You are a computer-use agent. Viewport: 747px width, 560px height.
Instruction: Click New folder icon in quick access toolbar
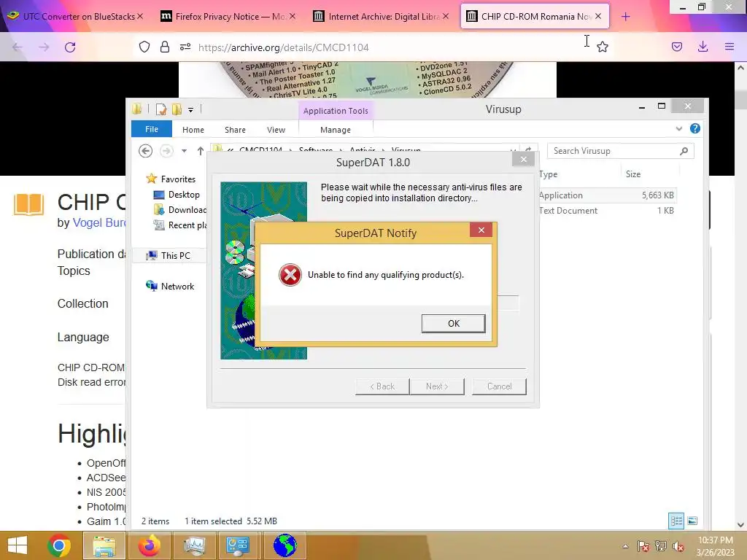tap(177, 109)
